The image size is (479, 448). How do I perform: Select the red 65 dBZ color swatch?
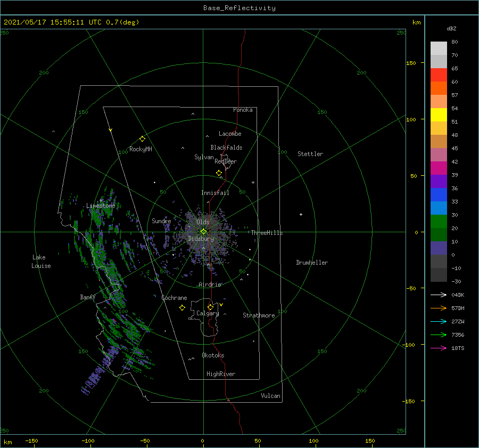point(439,75)
